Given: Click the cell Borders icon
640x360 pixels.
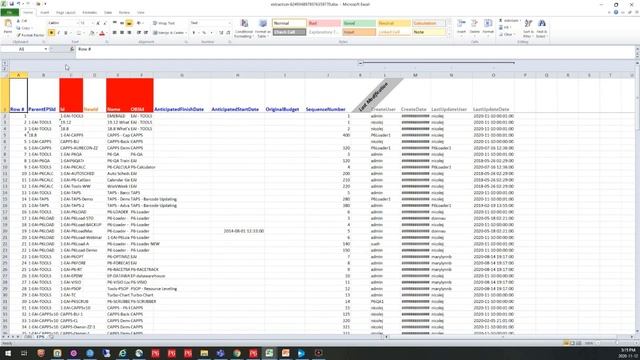Looking at the screenshot, I should (79, 33).
